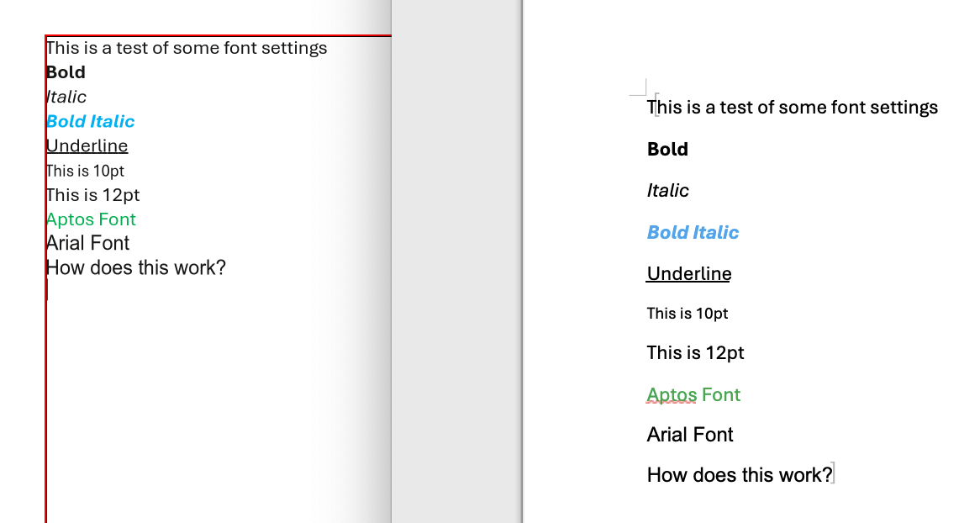The height and width of the screenshot is (523, 980).
Task: Click 'This is 12pt' in left text box
Action: coord(92,195)
